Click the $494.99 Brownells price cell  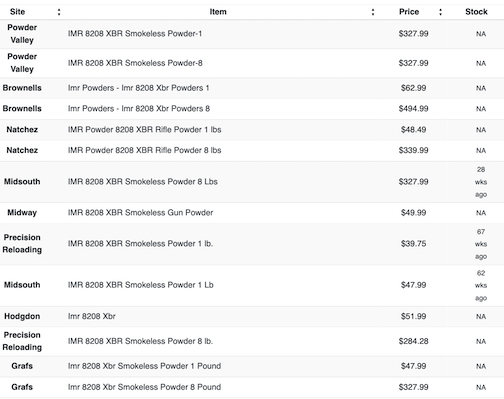[x=413, y=109]
